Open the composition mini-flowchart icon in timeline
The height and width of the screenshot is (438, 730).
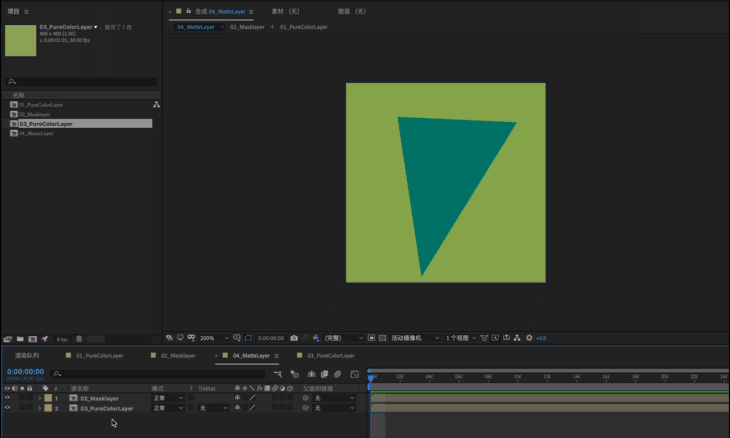coord(278,374)
